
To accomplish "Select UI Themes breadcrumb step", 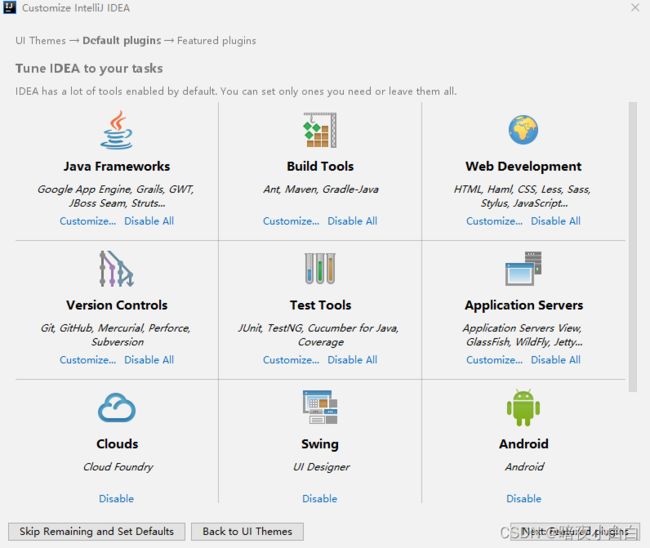I will 40,41.
